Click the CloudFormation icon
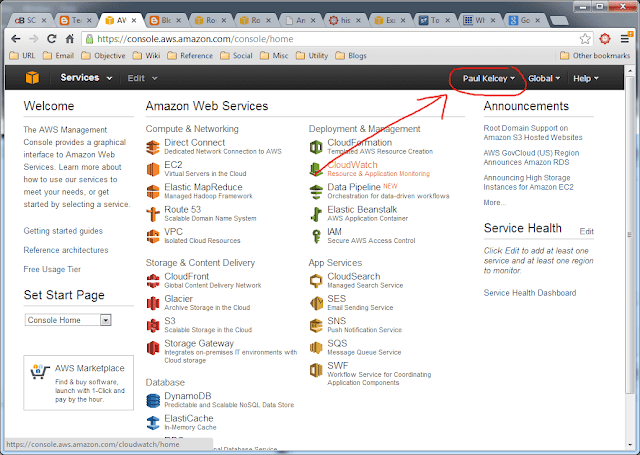Viewport: 640px width, 455px height. coord(316,147)
